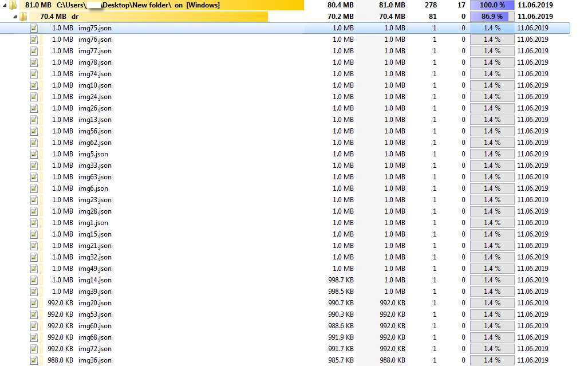Click the 990.3 KB size value of img53.json
This screenshot has width=588, height=366.
[x=341, y=314]
